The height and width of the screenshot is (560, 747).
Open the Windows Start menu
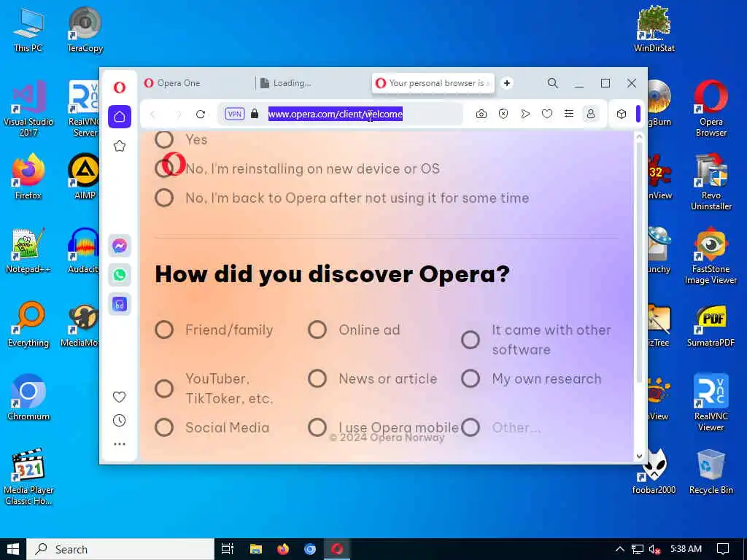point(13,549)
